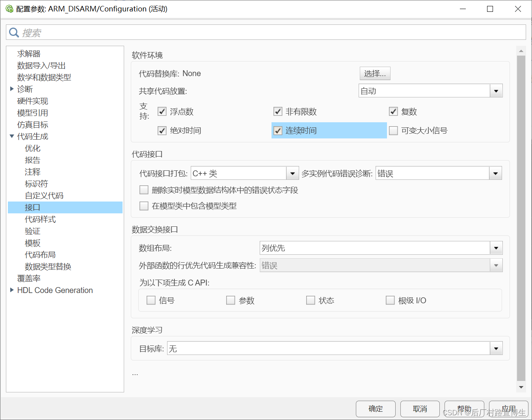Click the vertical scrollbar thumb
The width and height of the screenshot is (532, 420).
[521, 219]
